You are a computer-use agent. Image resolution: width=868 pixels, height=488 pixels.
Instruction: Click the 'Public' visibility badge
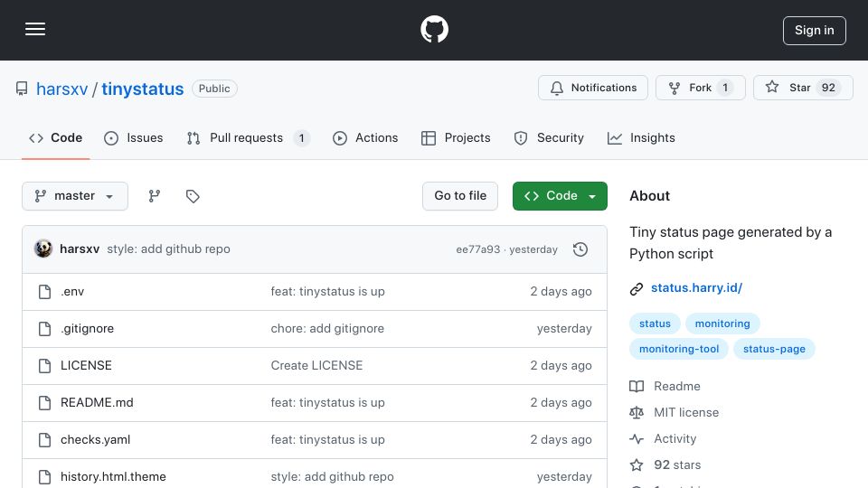(215, 89)
